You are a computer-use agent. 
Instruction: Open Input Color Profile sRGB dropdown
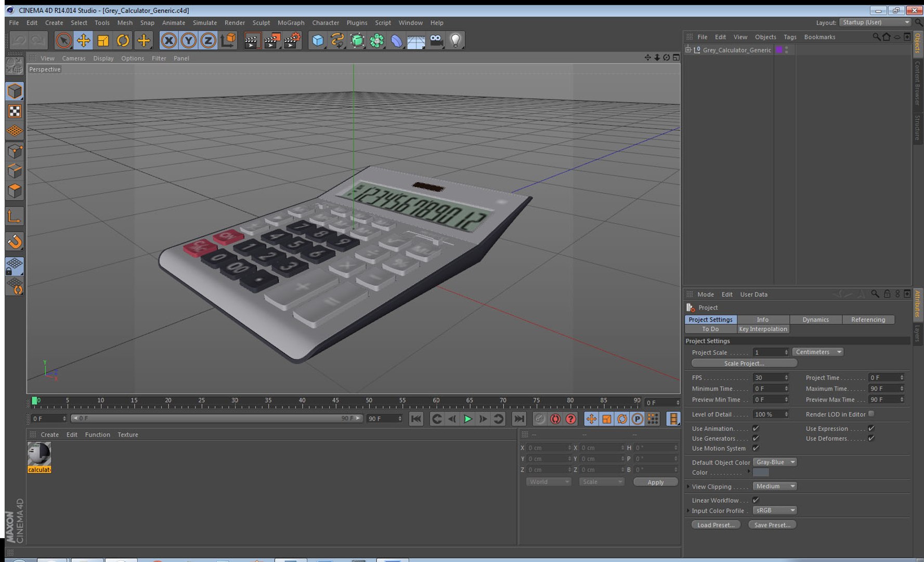[x=775, y=510]
